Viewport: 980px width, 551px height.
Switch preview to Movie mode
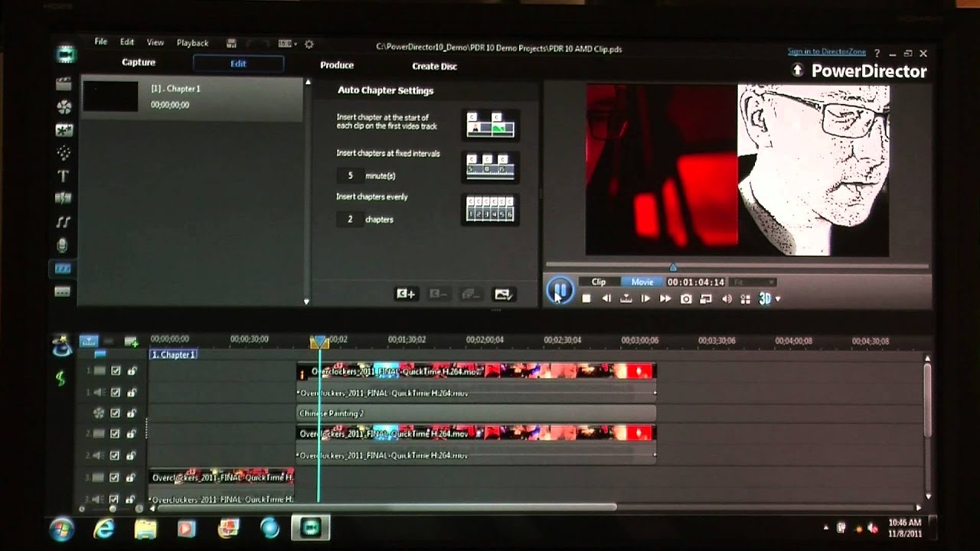[642, 282]
